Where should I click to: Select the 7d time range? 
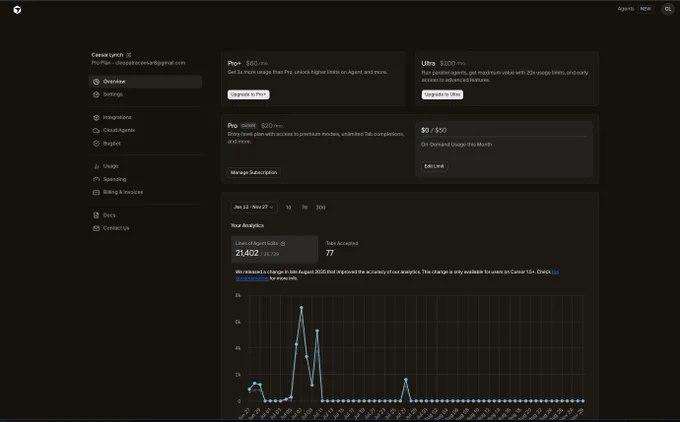pos(304,207)
